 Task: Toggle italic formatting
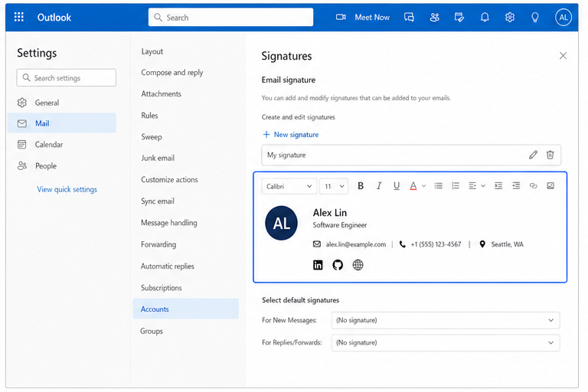pos(379,186)
